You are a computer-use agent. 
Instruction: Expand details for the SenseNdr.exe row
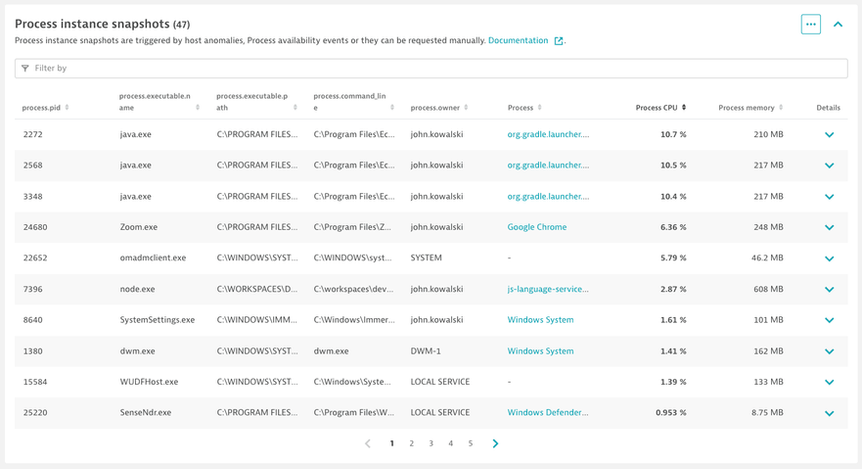coord(828,413)
